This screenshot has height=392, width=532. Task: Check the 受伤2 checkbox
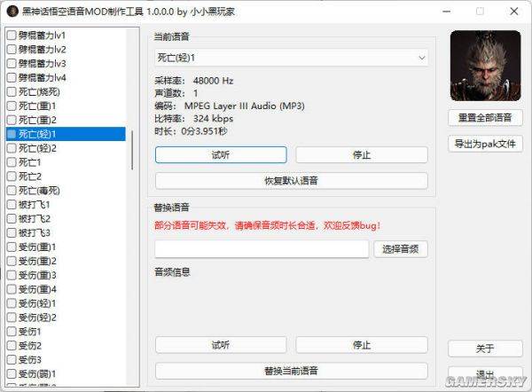[12, 346]
